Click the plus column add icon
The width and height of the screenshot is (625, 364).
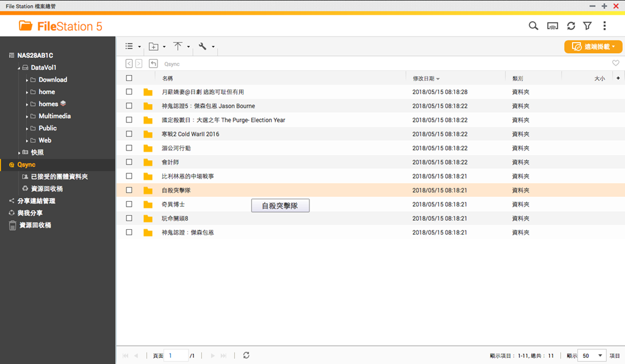pos(618,78)
